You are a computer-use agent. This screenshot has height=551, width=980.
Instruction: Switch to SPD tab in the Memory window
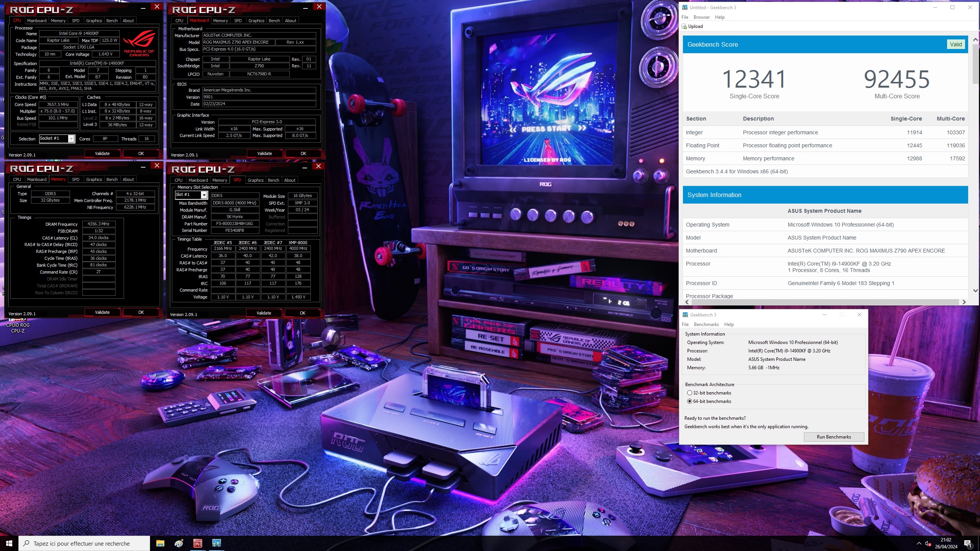tap(76, 179)
